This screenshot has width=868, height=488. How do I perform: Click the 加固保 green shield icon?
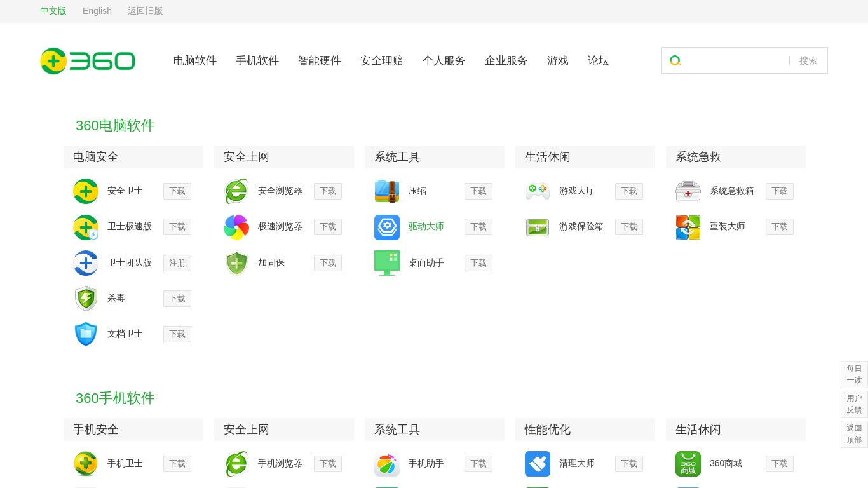[236, 263]
